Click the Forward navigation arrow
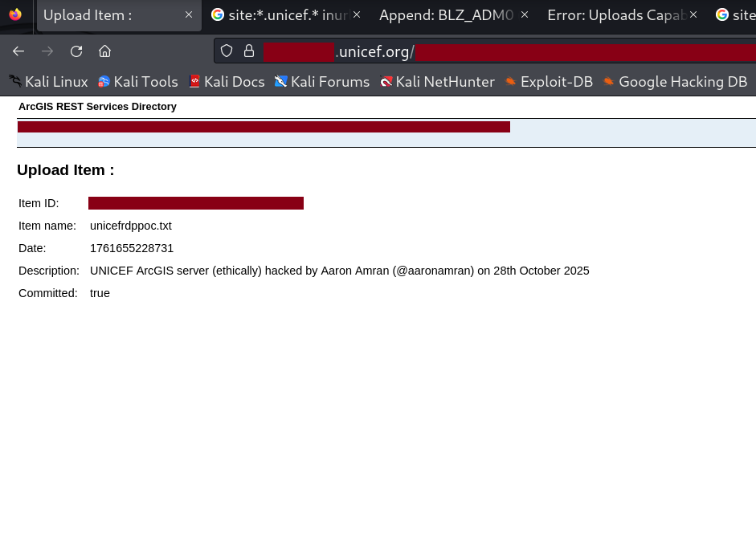The height and width of the screenshot is (542, 756). click(x=47, y=51)
